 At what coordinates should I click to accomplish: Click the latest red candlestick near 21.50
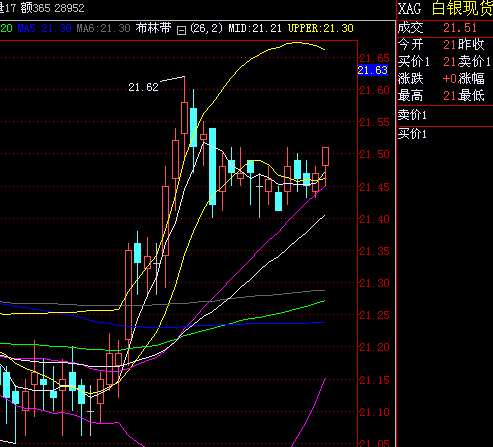point(325,157)
